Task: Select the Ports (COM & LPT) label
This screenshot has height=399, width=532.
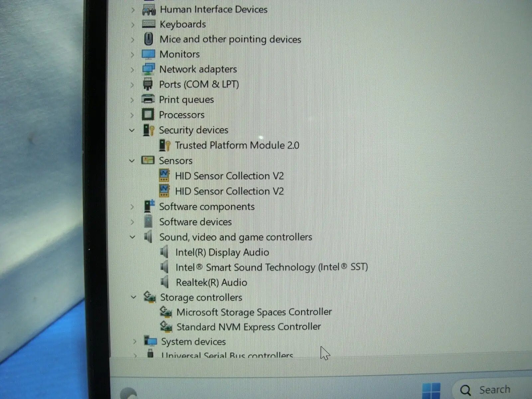Action: tap(199, 84)
